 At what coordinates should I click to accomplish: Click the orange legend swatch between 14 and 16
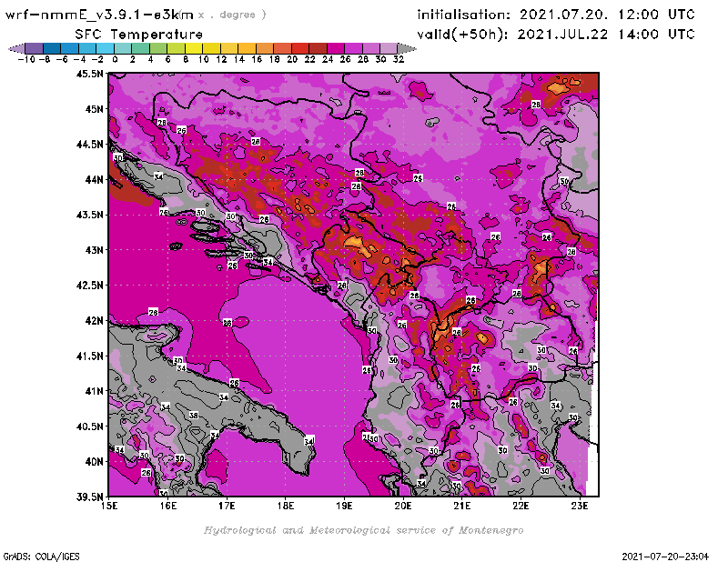(247, 48)
